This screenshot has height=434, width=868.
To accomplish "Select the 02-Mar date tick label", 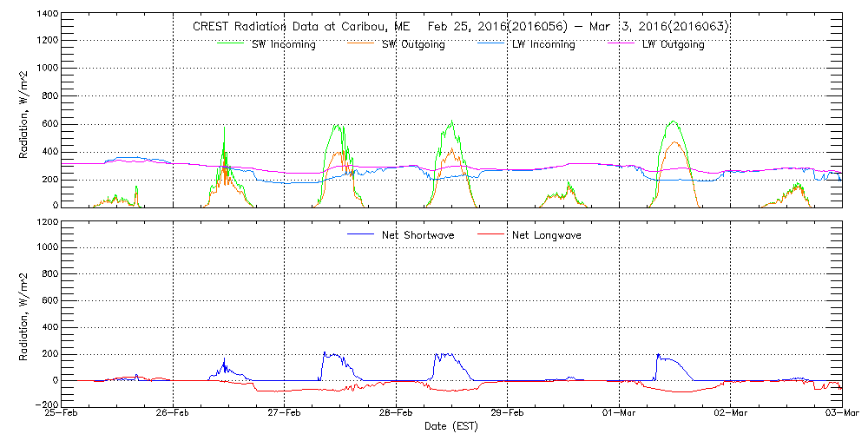I will (x=731, y=414).
